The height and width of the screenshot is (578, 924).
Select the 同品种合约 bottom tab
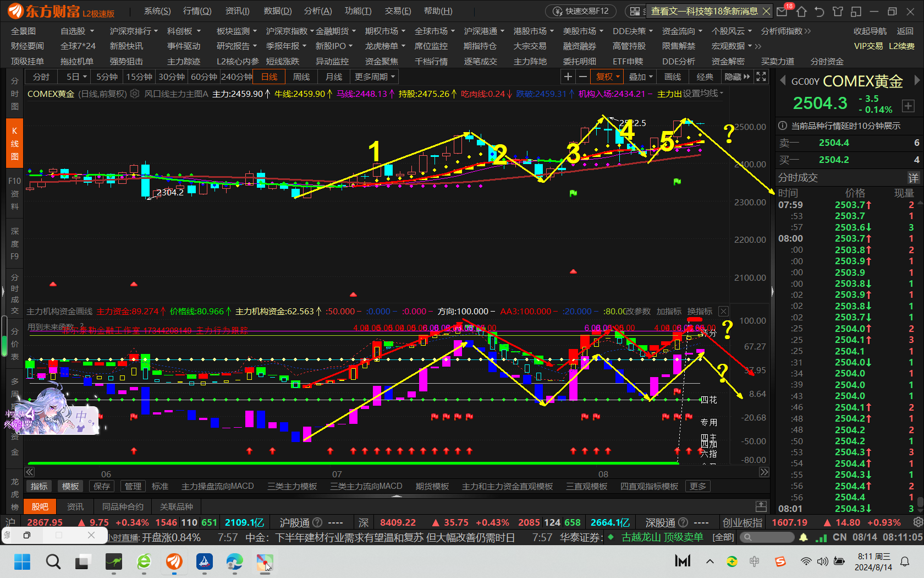pyautogui.click(x=123, y=506)
